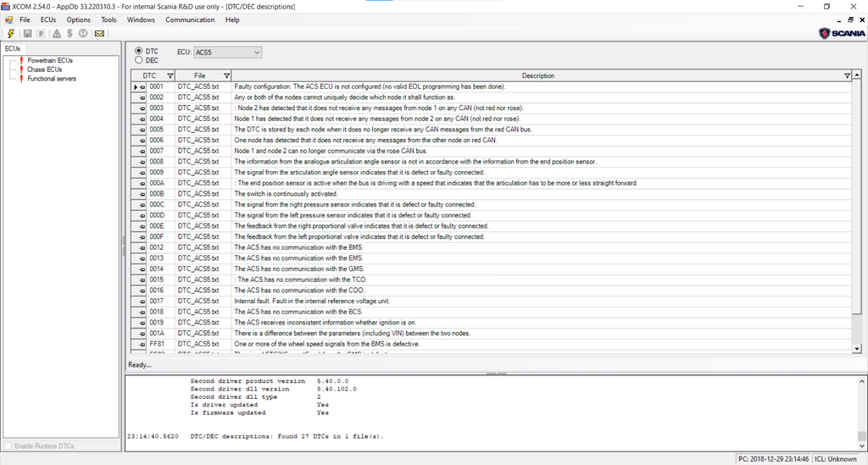868x465 pixels.
Task: Open the ECUs menu
Action: click(48, 20)
